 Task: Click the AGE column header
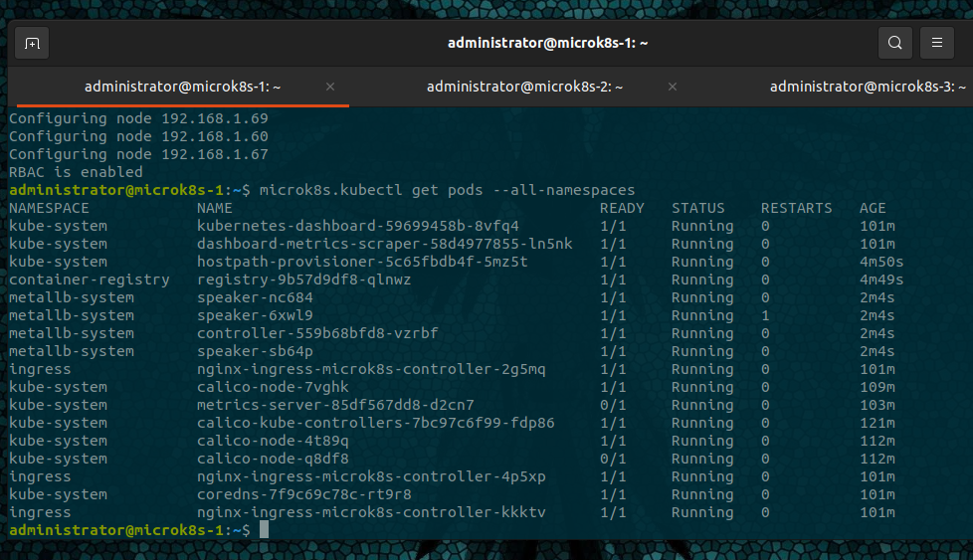(x=873, y=208)
